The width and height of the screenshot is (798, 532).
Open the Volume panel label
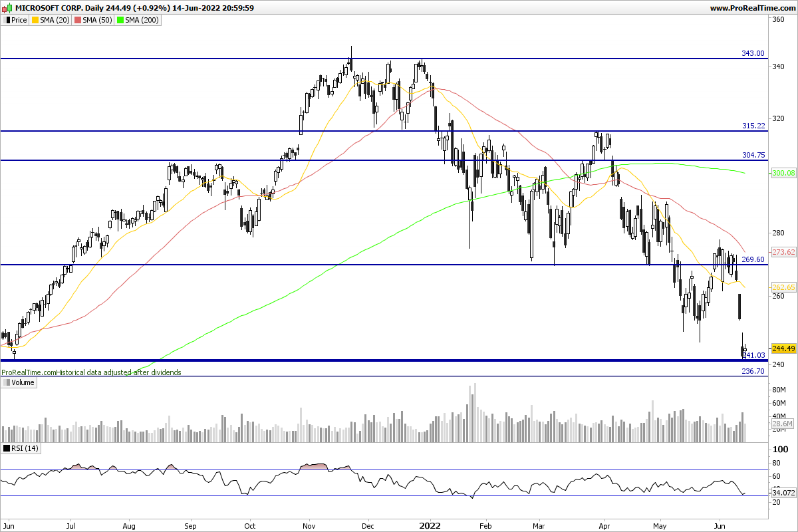(18, 382)
